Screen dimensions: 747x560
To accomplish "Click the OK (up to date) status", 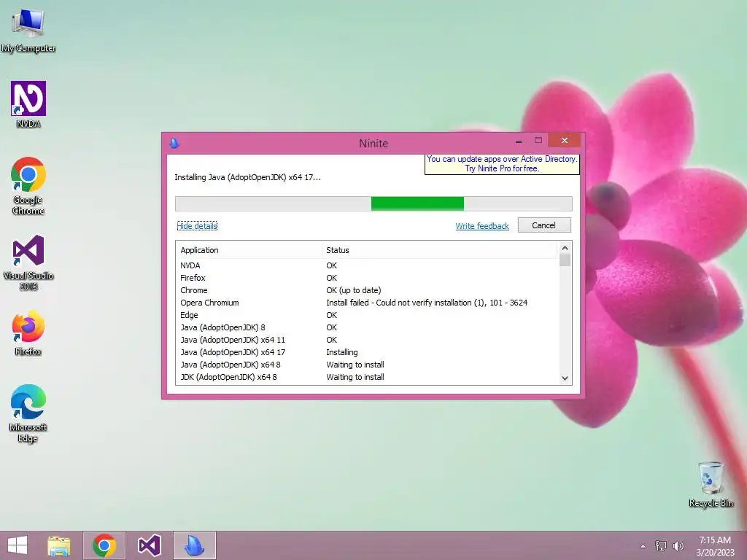I will click(354, 290).
